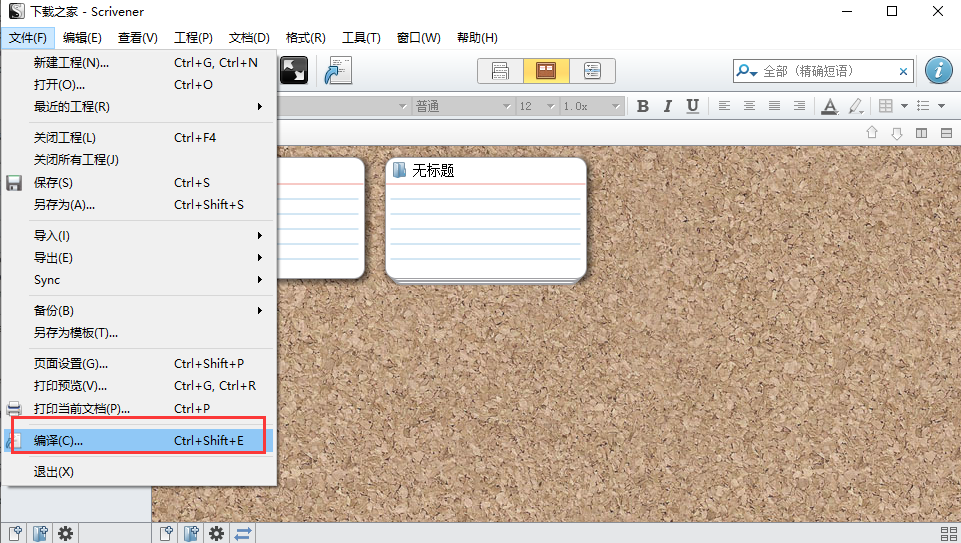
Task: Choose 打开(O)... menu item
Action: point(139,85)
